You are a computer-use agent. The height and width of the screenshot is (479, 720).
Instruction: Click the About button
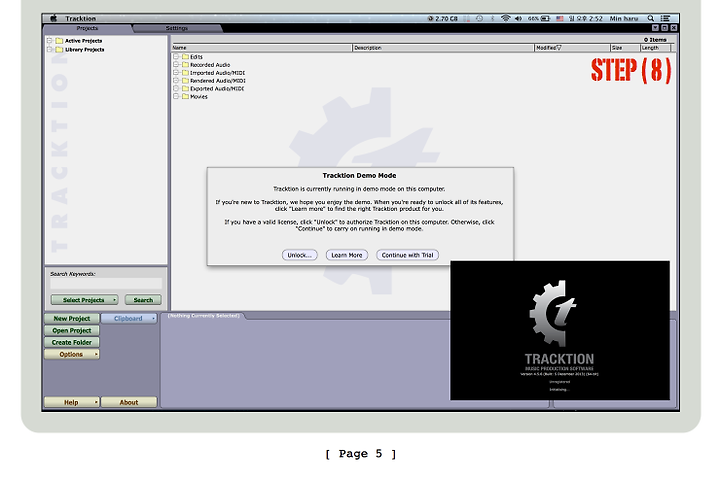click(129, 402)
